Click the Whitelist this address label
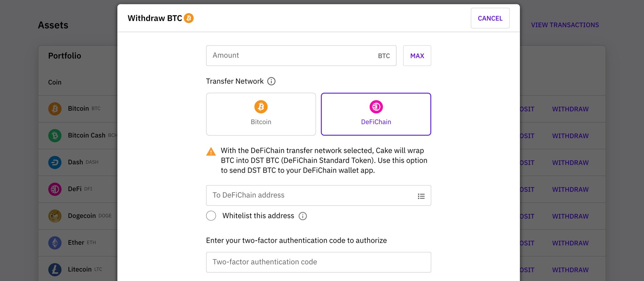 pos(258,216)
